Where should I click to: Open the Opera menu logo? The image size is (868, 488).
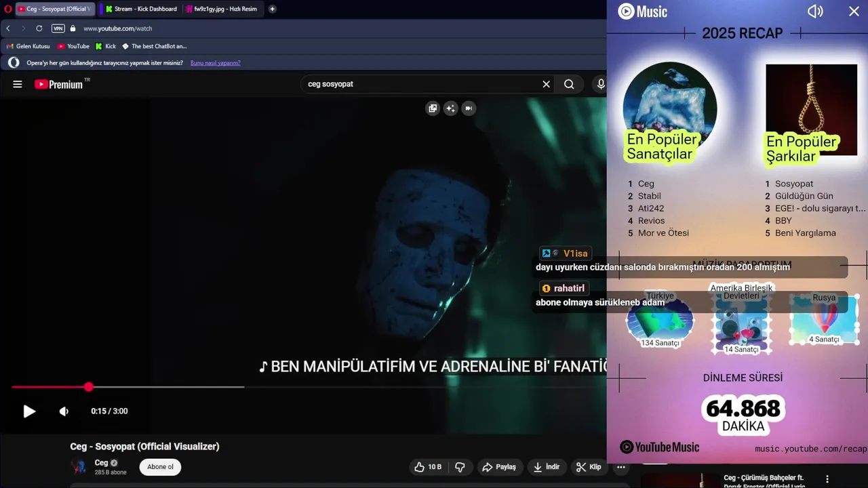[x=8, y=9]
